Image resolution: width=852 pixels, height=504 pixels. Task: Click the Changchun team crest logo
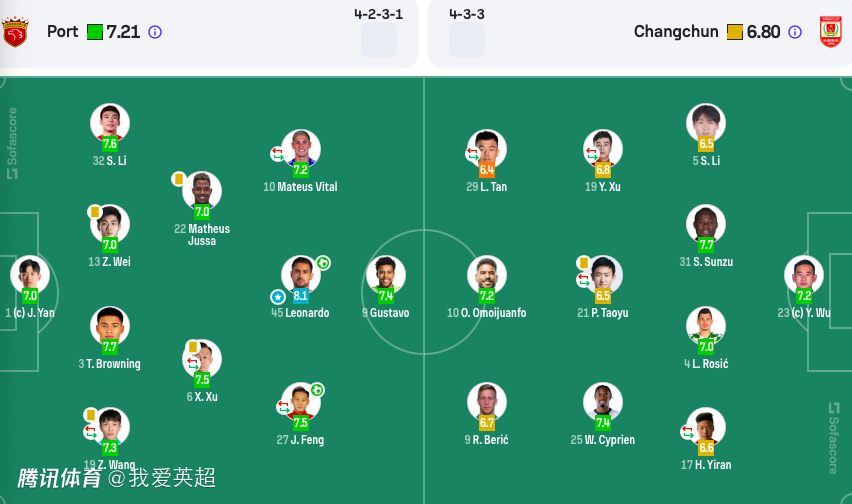pyautogui.click(x=831, y=32)
